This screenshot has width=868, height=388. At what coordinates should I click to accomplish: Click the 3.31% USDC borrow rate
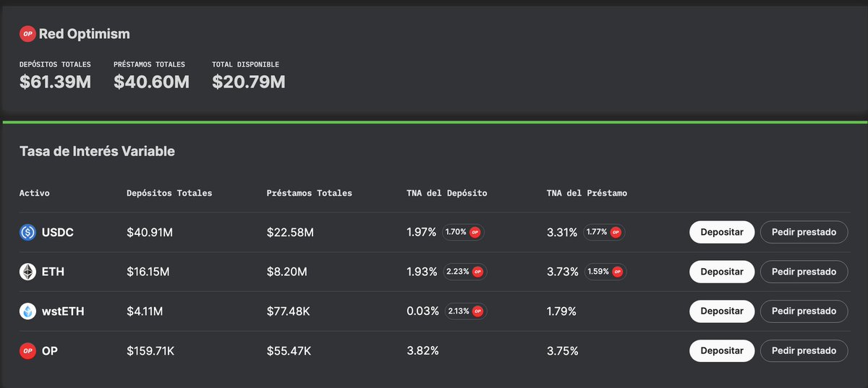(562, 233)
